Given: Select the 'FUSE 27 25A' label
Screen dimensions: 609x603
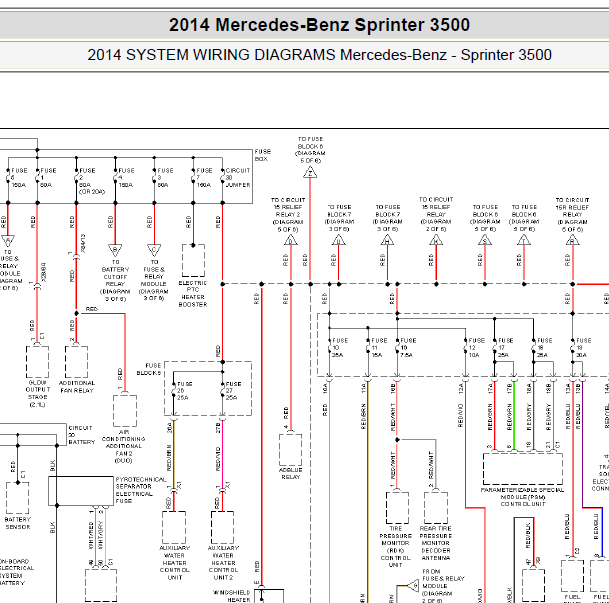Looking at the screenshot, I should [233, 391].
